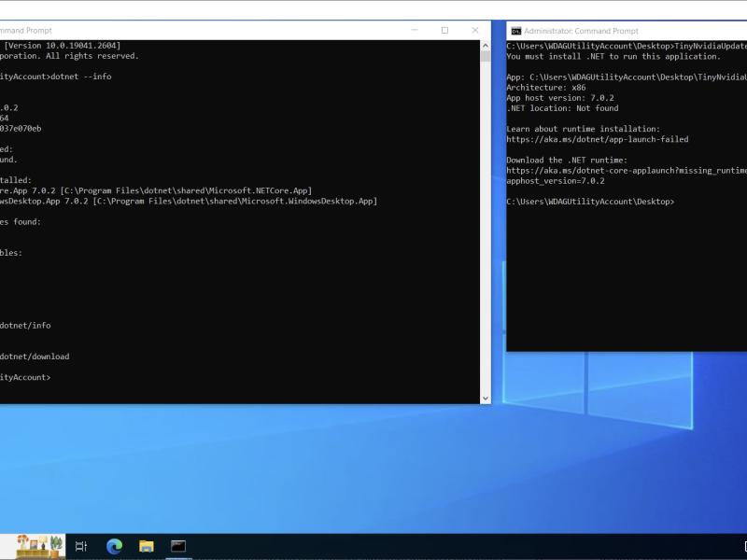Click the dotnet-core-applaunch URL text
This screenshot has height=560, width=747.
pos(627,171)
